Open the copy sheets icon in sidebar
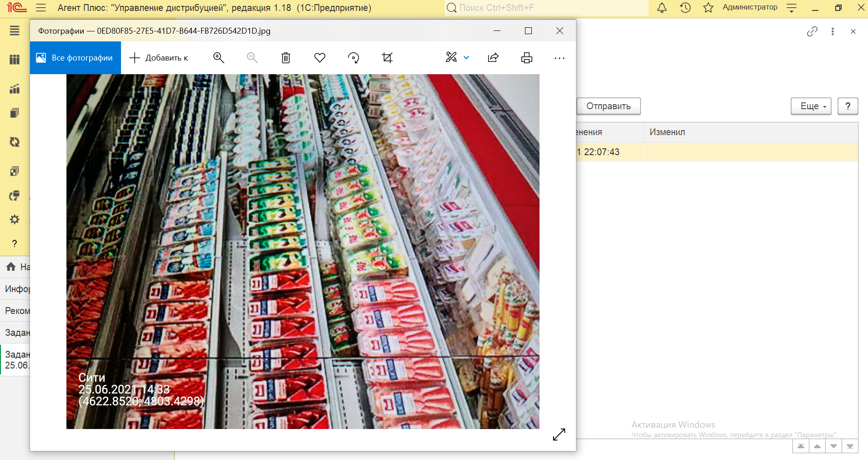This screenshot has width=868, height=460. (15, 171)
